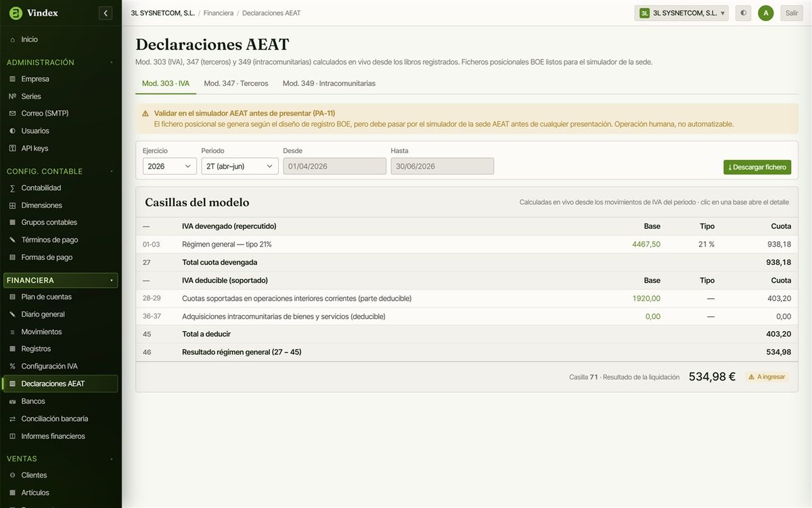The width and height of the screenshot is (812, 508).
Task: Click the Clientes sidebar icon
Action: 12,475
